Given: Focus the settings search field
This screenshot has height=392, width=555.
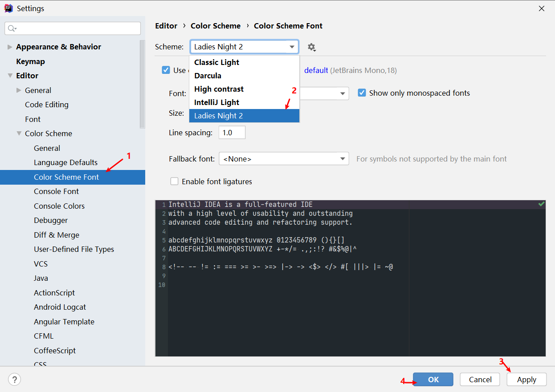Looking at the screenshot, I should 73,28.
